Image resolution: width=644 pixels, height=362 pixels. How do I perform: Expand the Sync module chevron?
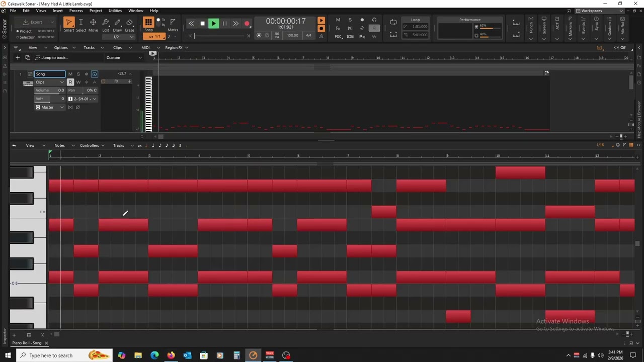[x=596, y=39]
